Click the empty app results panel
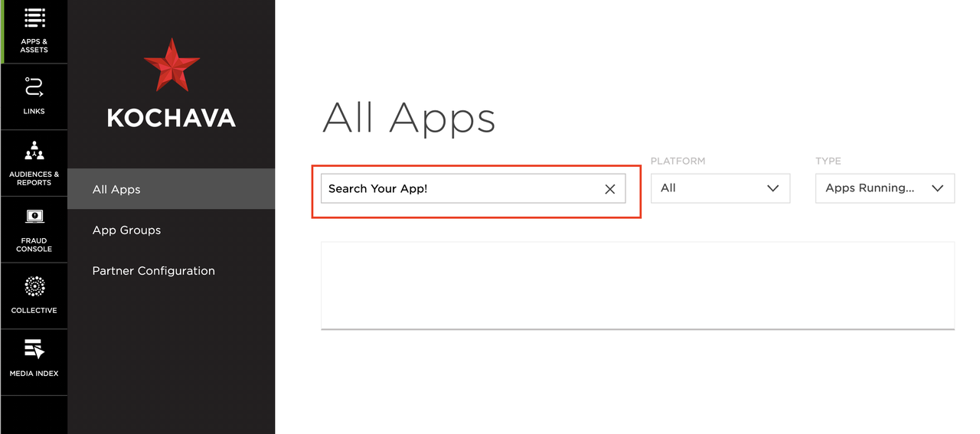The image size is (980, 434). point(637,285)
